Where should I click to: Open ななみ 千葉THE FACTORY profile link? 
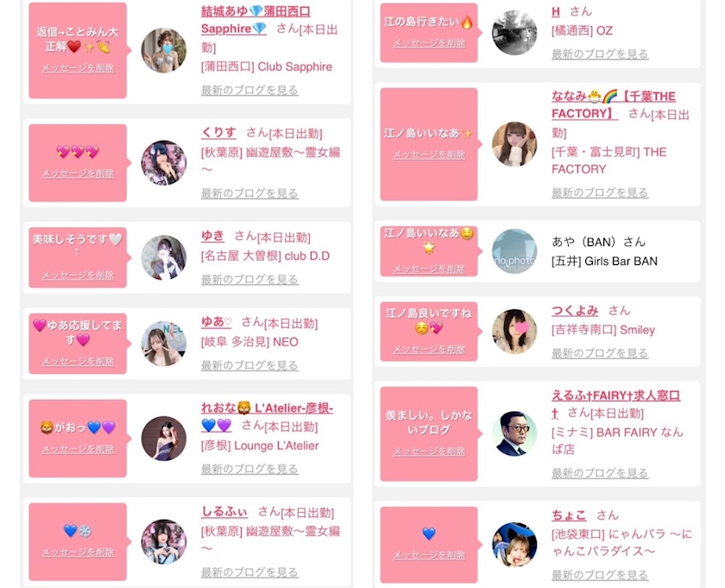614,105
